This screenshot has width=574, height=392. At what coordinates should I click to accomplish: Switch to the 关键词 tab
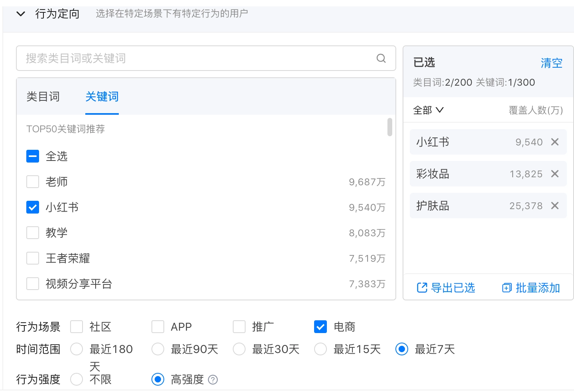[102, 96]
